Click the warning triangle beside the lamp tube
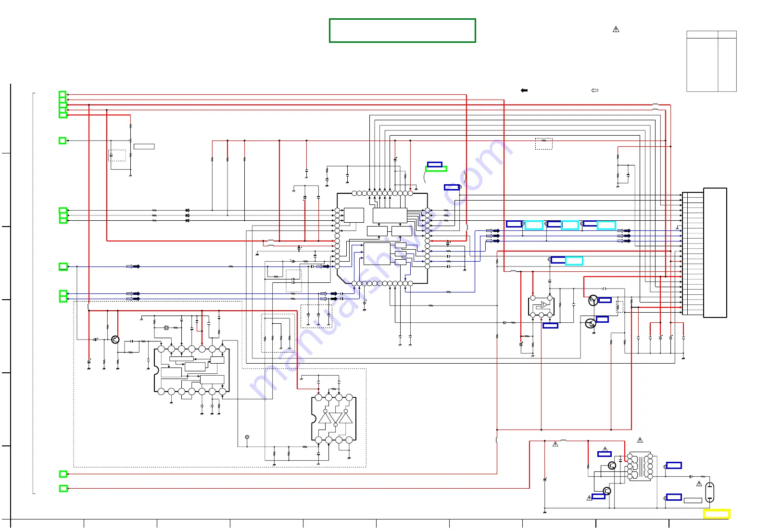Screen dimensions: 757x532 click(x=699, y=484)
